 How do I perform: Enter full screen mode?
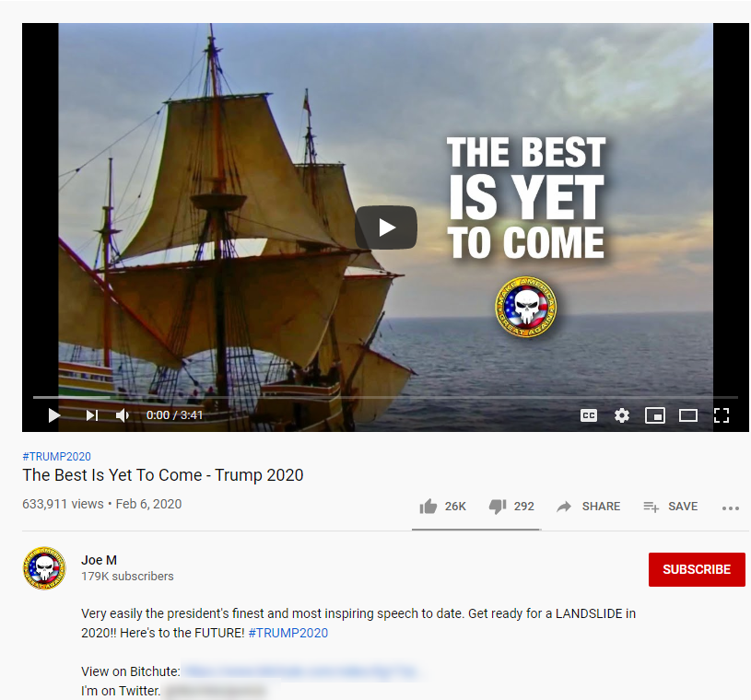click(722, 415)
